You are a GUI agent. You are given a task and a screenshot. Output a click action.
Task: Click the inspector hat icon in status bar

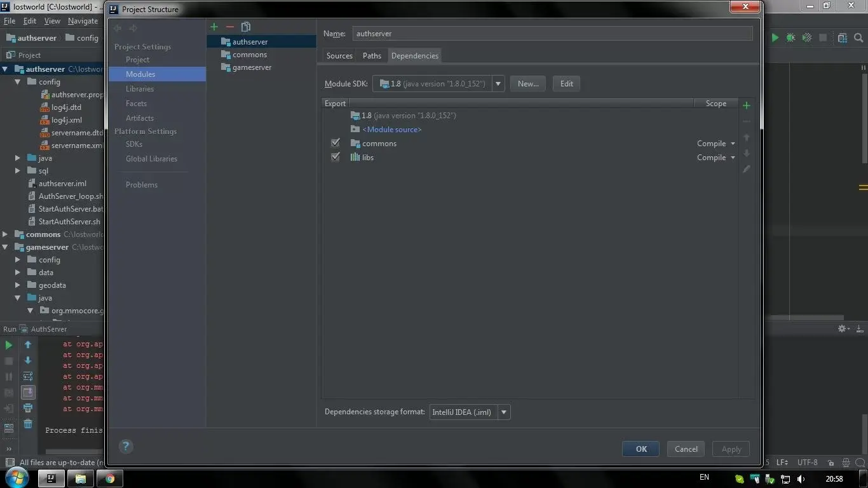pyautogui.click(x=846, y=463)
